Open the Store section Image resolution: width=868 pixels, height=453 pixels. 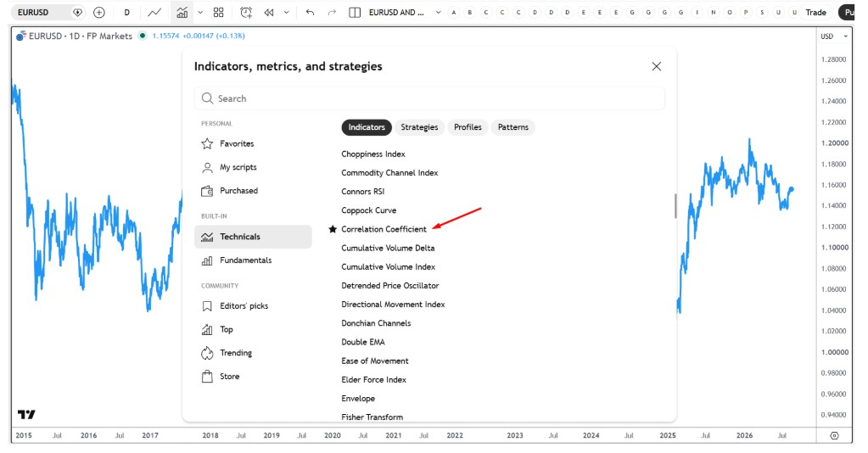point(253,377)
